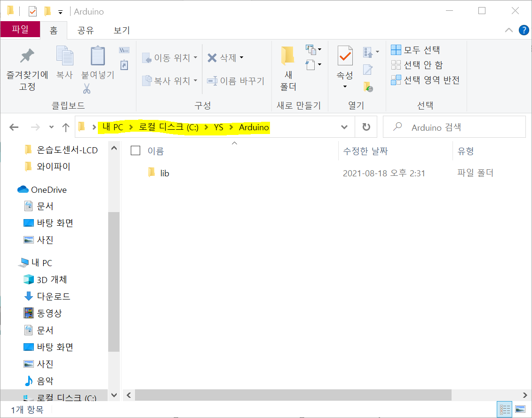532x418 pixels.
Task: Click the navigation pane scroll-down arrow
Action: (x=114, y=395)
